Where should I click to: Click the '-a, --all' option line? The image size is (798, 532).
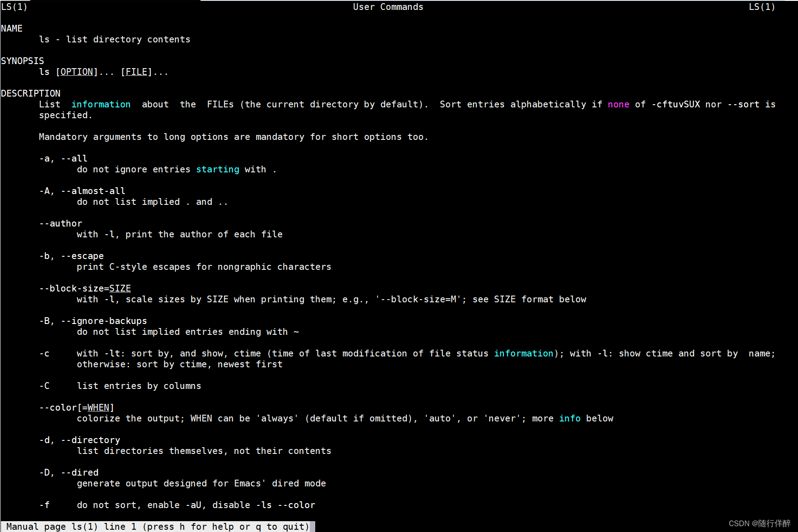coord(63,158)
